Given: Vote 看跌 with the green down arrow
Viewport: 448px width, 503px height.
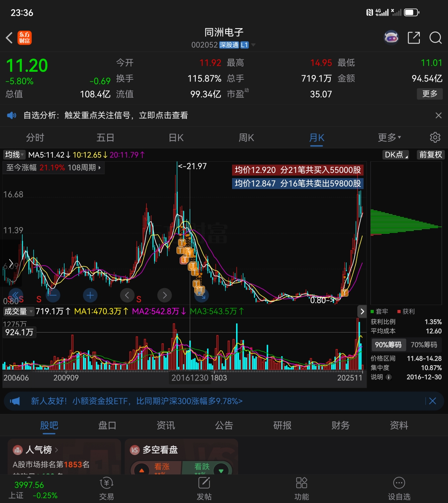Looking at the screenshot, I should 221,470.
